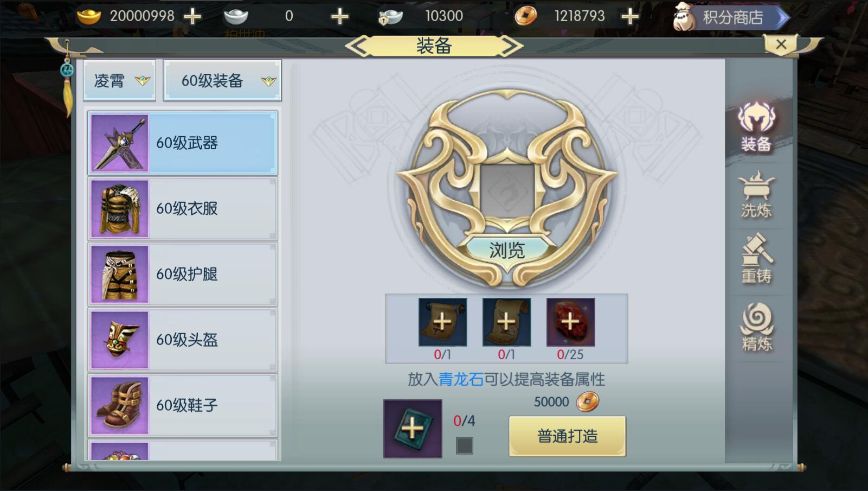This screenshot has width=868, height=491.
Task: Click plus beside copper coin balance
Action: tap(629, 16)
